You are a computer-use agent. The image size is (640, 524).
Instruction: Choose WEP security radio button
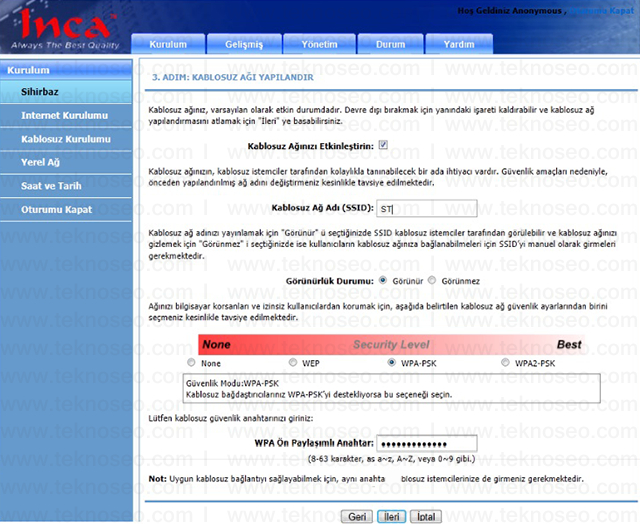coord(293,362)
